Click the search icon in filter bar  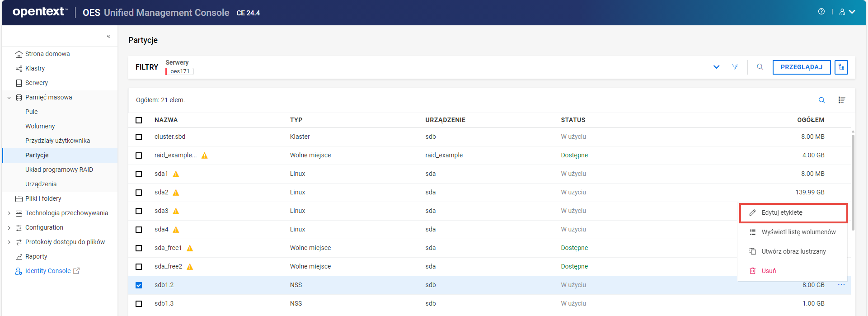[x=760, y=67]
